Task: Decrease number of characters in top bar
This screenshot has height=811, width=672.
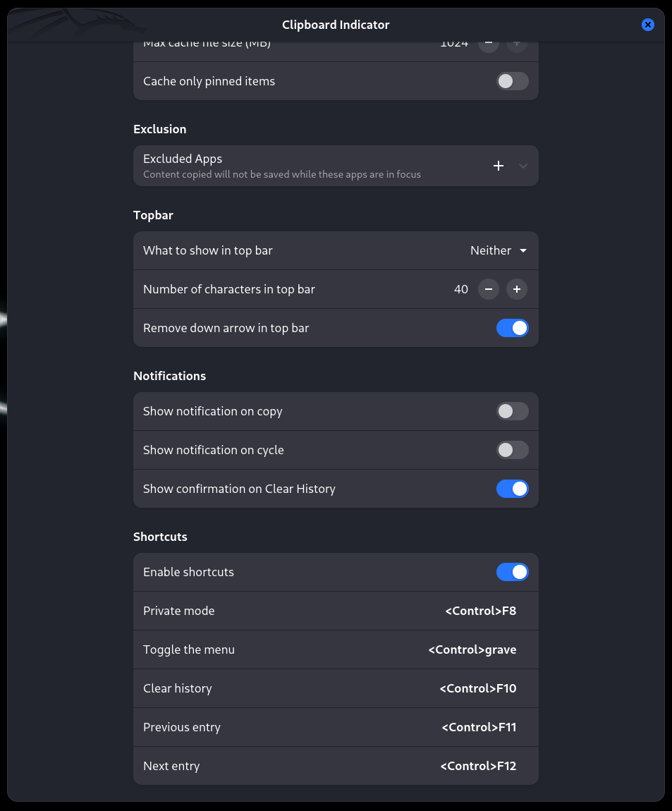Action: tap(489, 289)
